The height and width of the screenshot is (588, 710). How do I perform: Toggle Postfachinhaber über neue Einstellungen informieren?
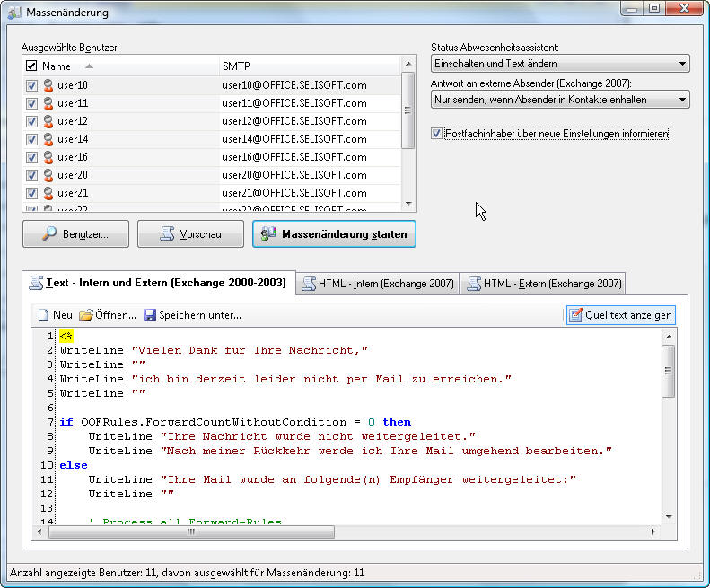(436, 134)
